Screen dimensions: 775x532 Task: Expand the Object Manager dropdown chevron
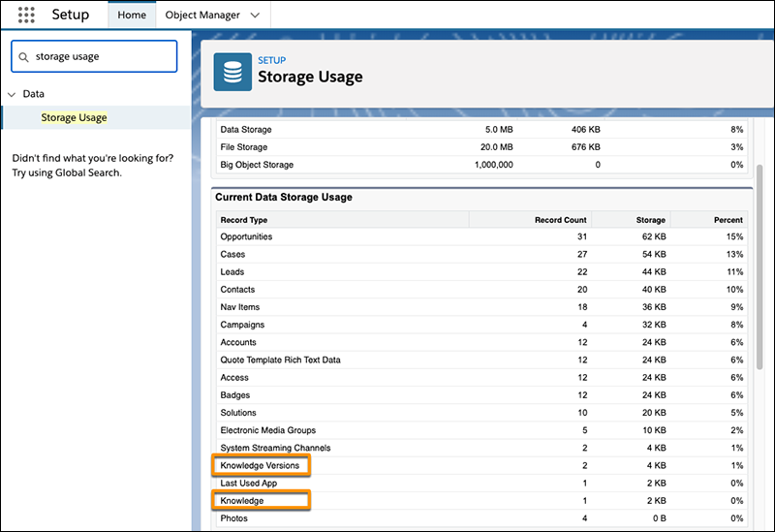[255, 16]
